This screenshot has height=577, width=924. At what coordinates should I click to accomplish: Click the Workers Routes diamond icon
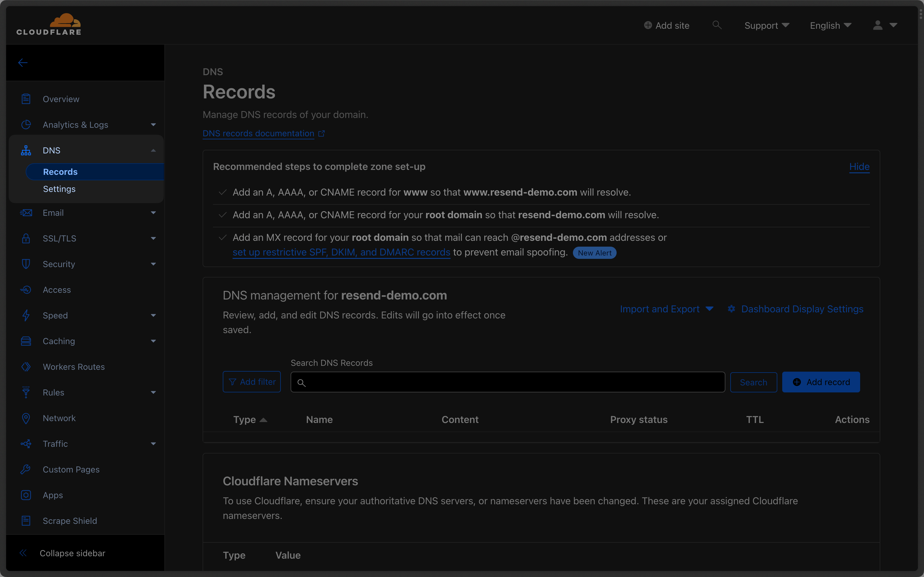26,367
